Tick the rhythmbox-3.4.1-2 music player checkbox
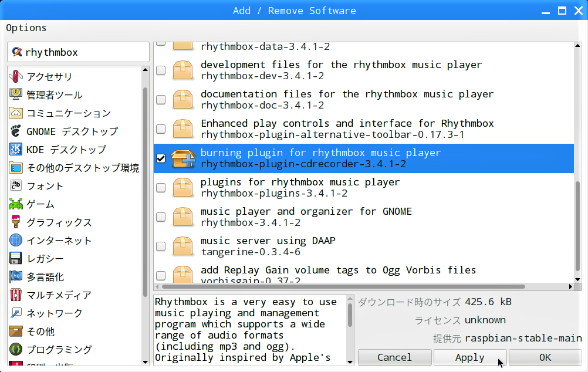588x372 pixels. click(x=161, y=217)
